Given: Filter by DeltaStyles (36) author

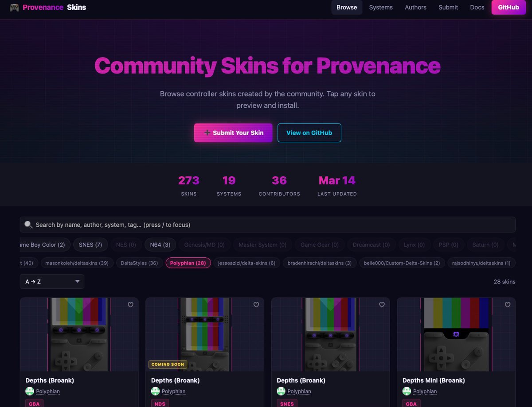Looking at the screenshot, I should 139,263.
